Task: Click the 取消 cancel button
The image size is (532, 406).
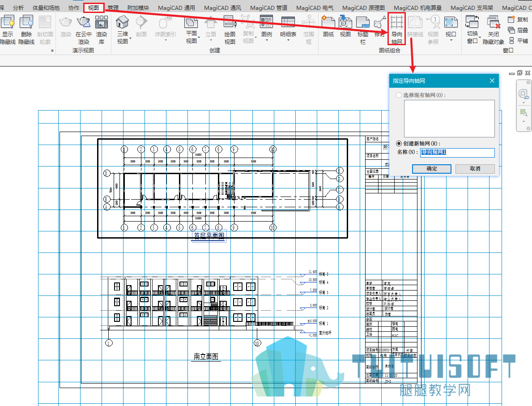Action: tap(475, 169)
